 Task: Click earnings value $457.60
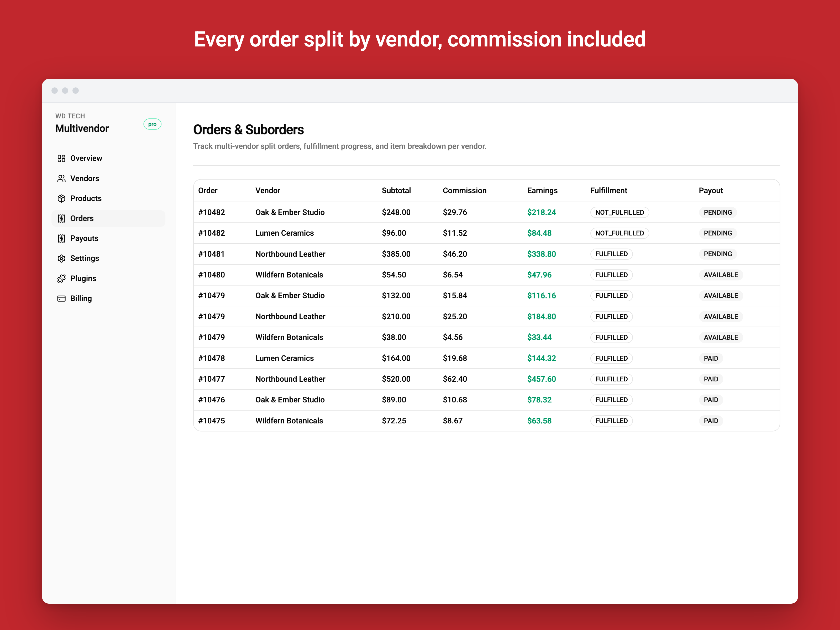(542, 379)
